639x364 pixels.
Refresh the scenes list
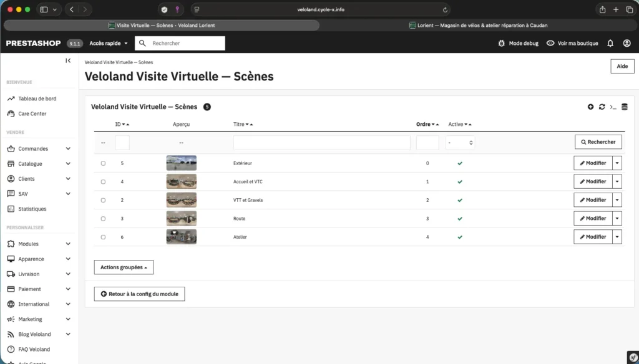602,107
